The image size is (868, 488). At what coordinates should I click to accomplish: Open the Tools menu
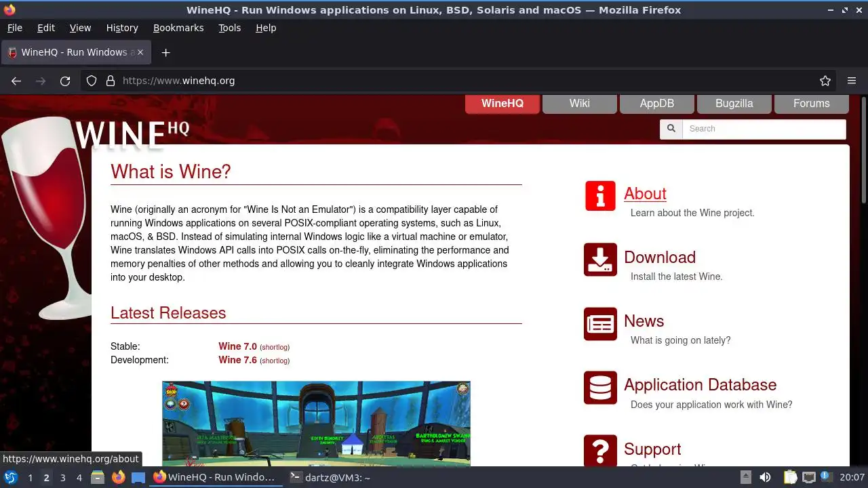(x=230, y=28)
